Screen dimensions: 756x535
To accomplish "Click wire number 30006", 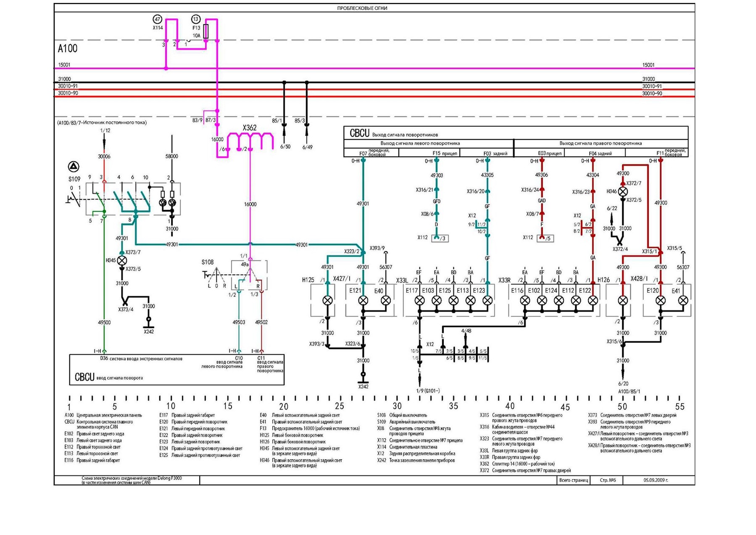I will point(104,156).
